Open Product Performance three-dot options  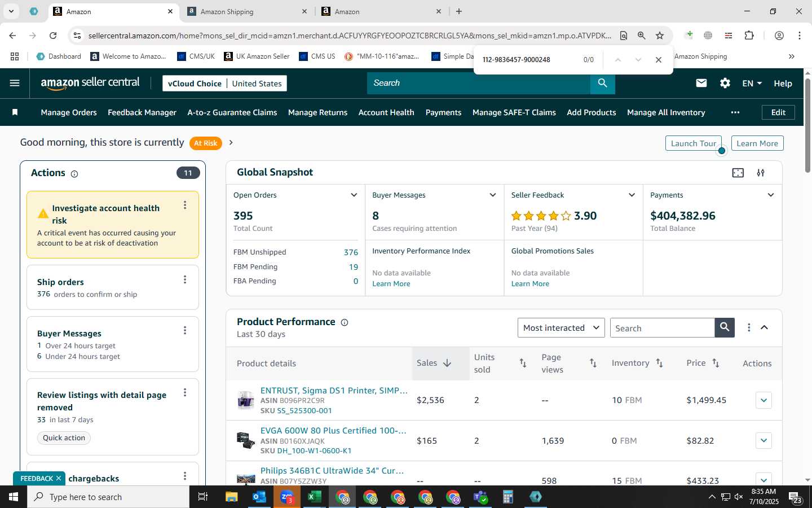(749, 327)
